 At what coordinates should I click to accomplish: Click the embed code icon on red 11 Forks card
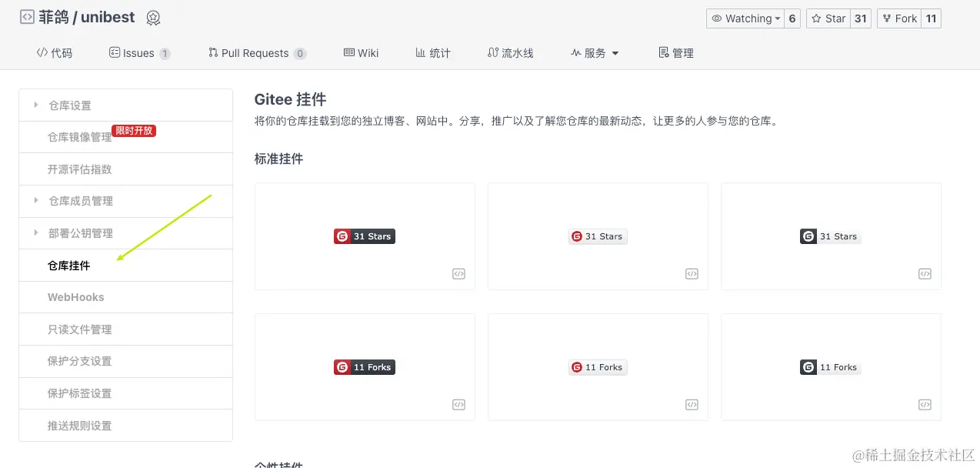click(458, 405)
